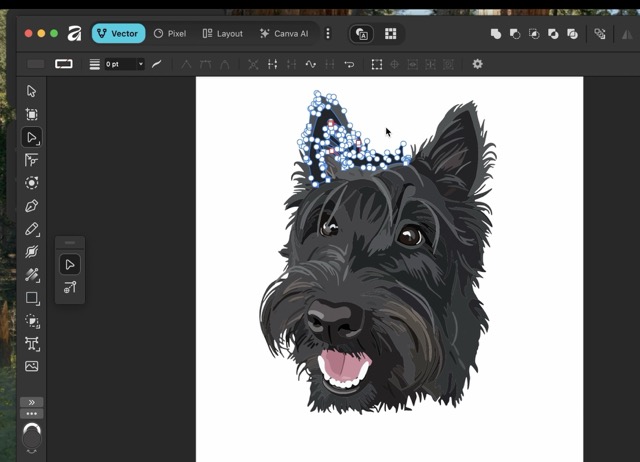Select the Contour tool circle icon

(x=31, y=182)
